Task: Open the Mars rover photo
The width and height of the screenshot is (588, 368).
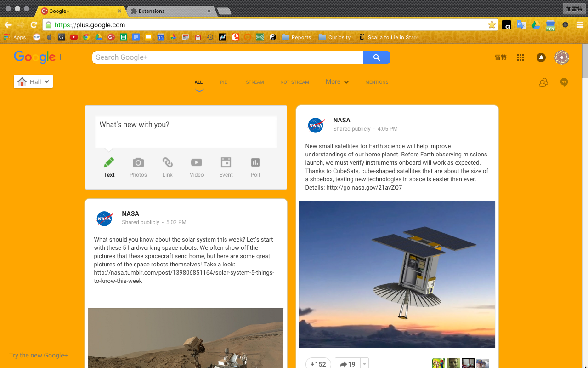Action: click(186, 338)
